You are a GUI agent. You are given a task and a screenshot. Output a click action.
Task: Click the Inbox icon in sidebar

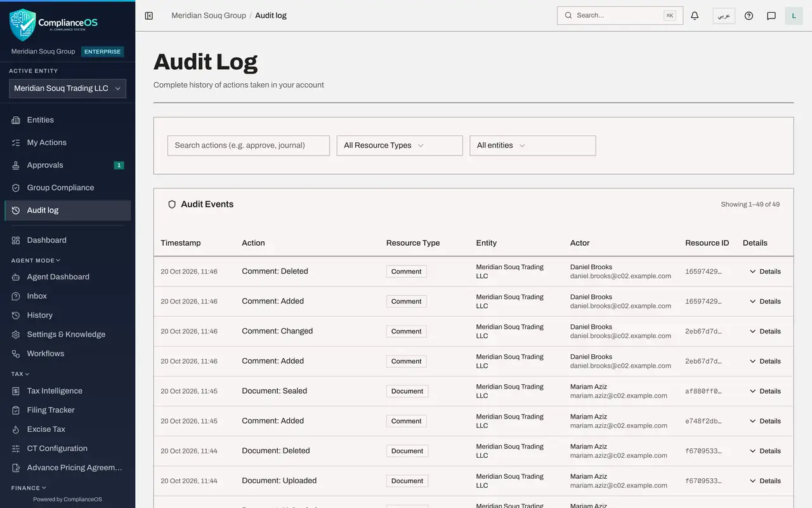click(x=16, y=296)
